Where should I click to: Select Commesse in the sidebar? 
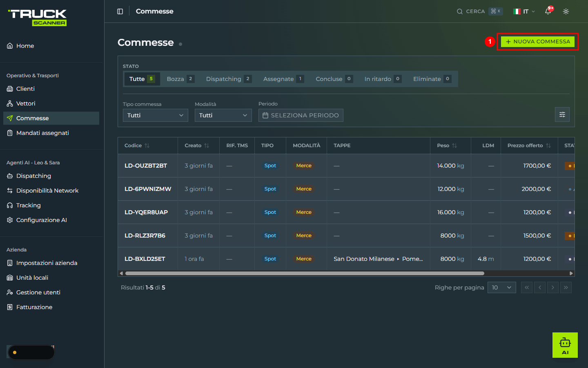coord(51,118)
